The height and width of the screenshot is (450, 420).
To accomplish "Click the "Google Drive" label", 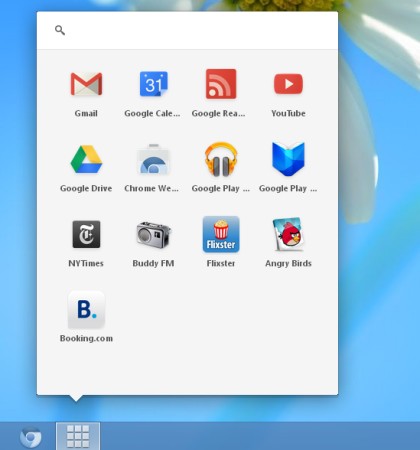I will tap(86, 188).
